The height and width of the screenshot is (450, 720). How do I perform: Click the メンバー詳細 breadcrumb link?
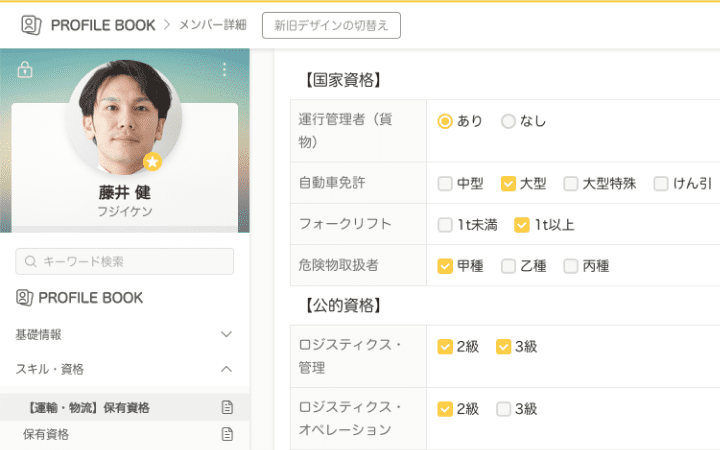point(212,25)
